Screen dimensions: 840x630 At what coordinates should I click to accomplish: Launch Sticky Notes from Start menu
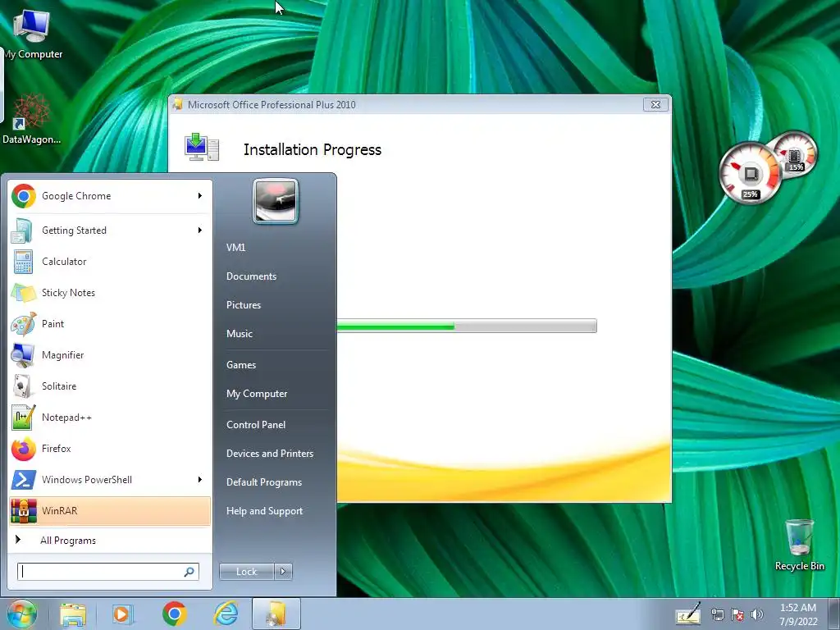coord(110,293)
